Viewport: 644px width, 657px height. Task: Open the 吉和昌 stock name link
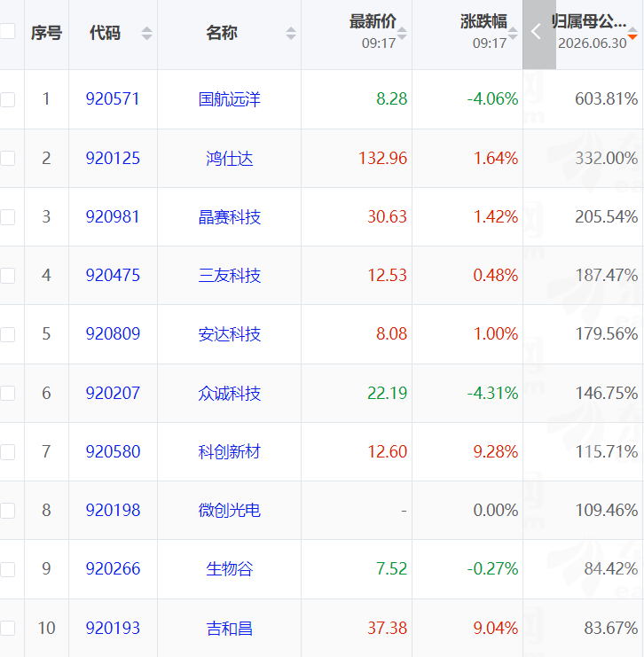click(230, 629)
